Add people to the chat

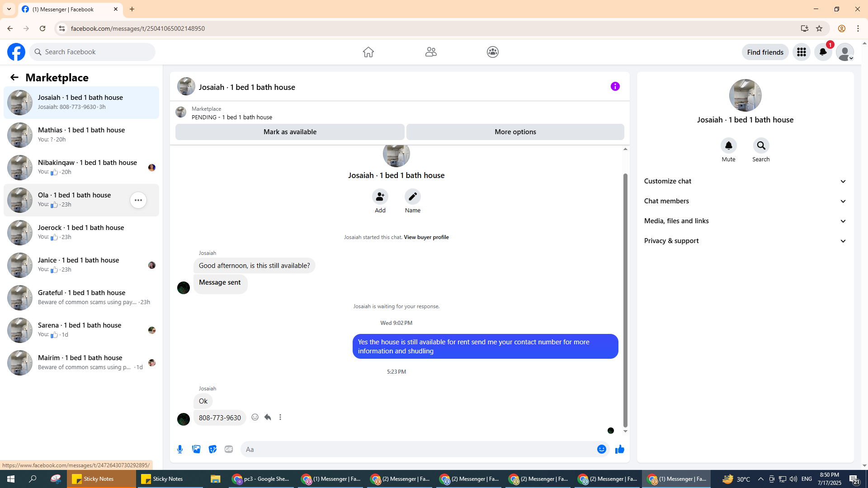(380, 197)
